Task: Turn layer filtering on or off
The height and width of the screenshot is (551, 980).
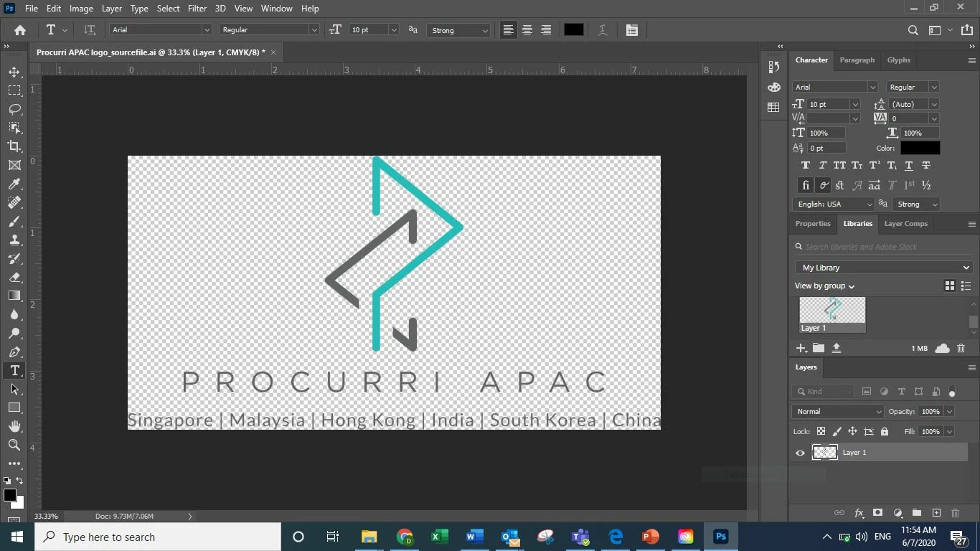Action: coord(952,392)
